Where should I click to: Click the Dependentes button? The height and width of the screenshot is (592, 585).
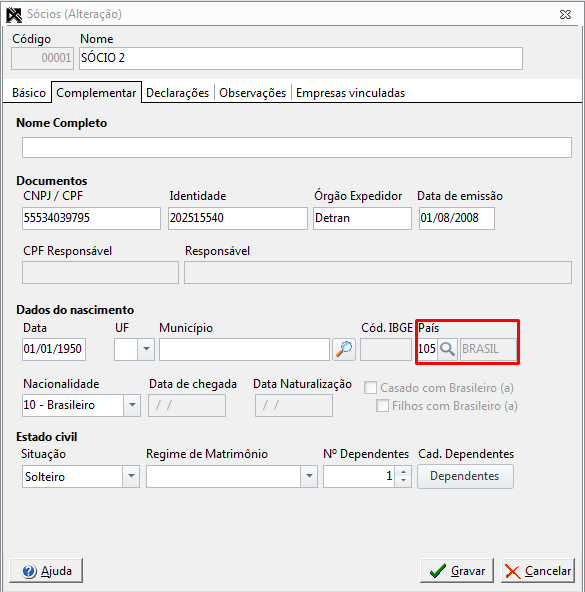click(465, 476)
